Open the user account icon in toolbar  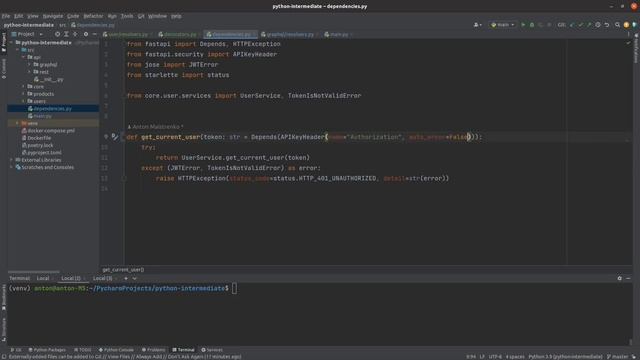[477, 25]
